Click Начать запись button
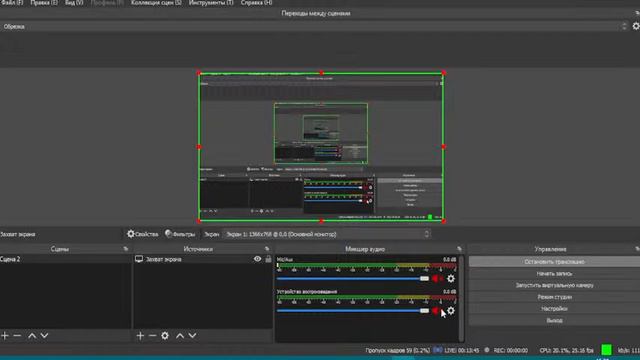Image resolution: width=640 pixels, height=360 pixels. tap(554, 273)
